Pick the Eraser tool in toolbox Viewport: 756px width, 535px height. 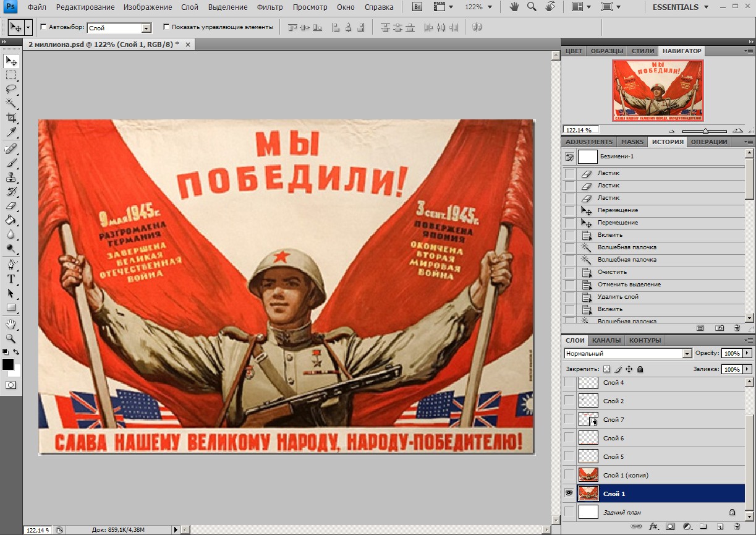(x=11, y=206)
